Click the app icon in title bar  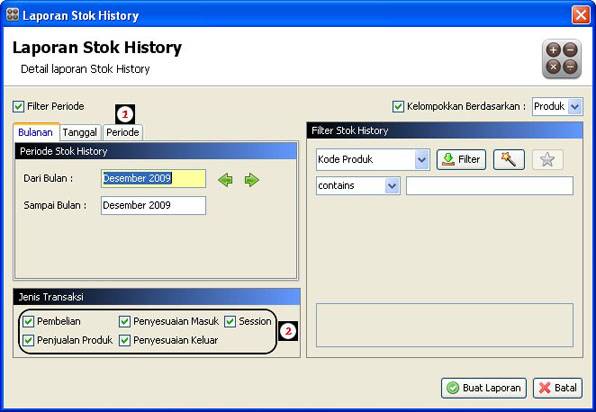[13, 14]
